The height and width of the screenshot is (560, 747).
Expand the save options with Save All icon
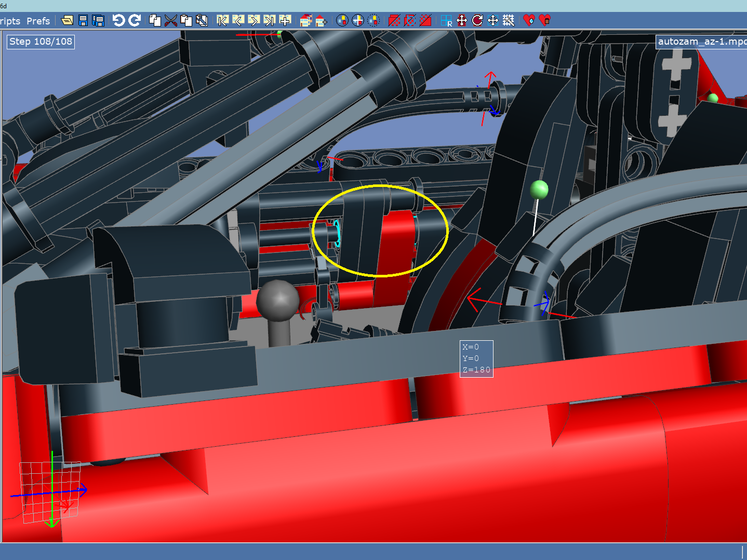tap(98, 21)
